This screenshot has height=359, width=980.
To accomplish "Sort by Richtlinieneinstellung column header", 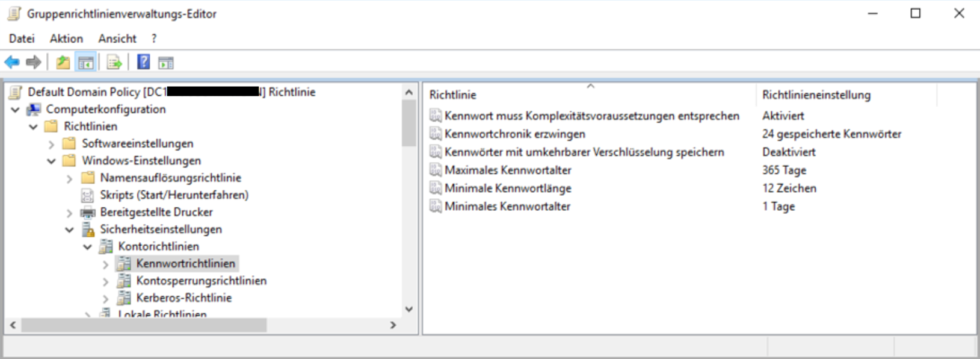I will tap(816, 95).
